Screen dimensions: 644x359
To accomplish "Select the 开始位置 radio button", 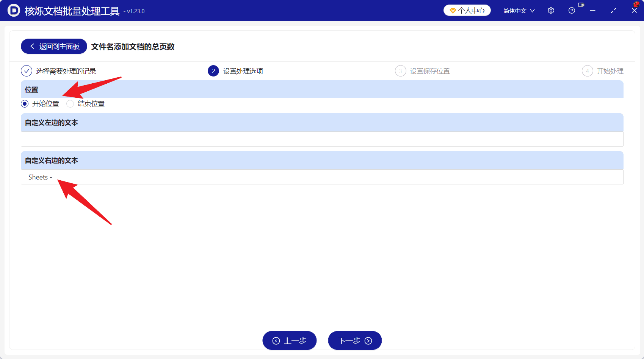I will [25, 104].
